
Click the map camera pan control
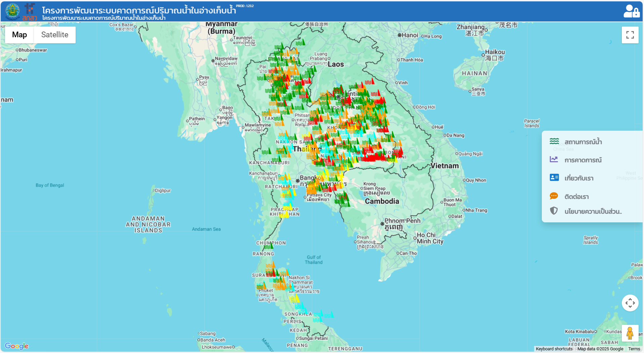coord(630,303)
